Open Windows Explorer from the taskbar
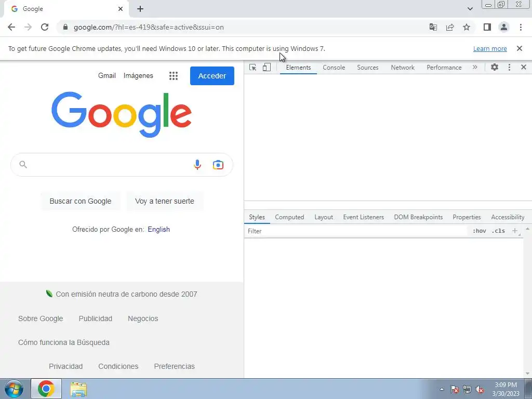Image resolution: width=532 pixels, height=399 pixels. click(x=78, y=389)
